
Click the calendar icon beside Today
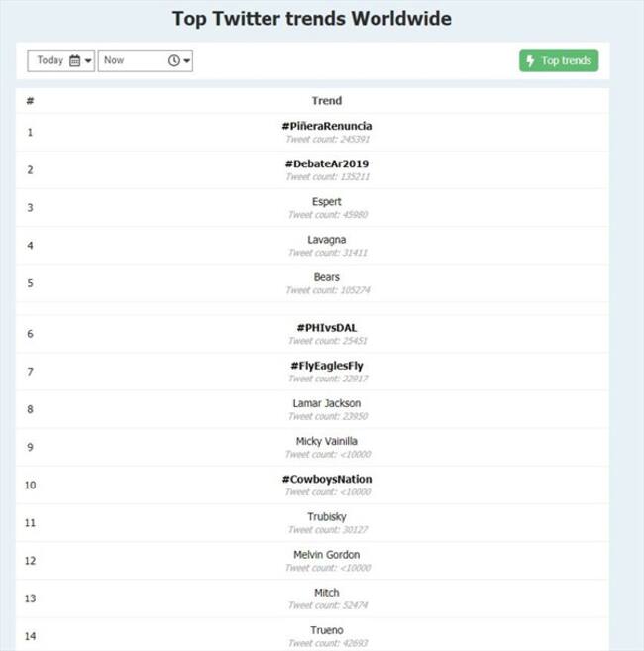(75, 61)
